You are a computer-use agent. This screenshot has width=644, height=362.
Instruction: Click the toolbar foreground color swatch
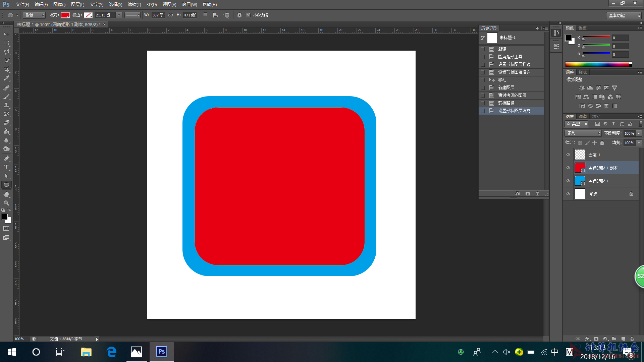pyautogui.click(x=5, y=217)
